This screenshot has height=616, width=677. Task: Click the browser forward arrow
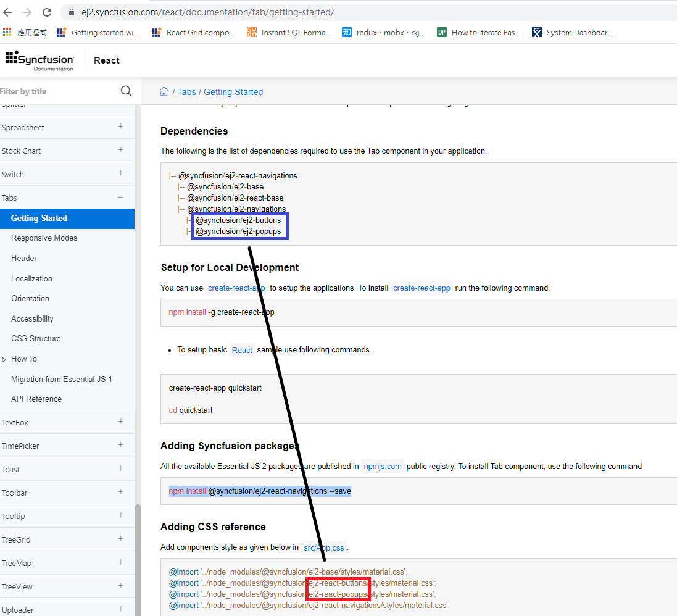pos(27,12)
